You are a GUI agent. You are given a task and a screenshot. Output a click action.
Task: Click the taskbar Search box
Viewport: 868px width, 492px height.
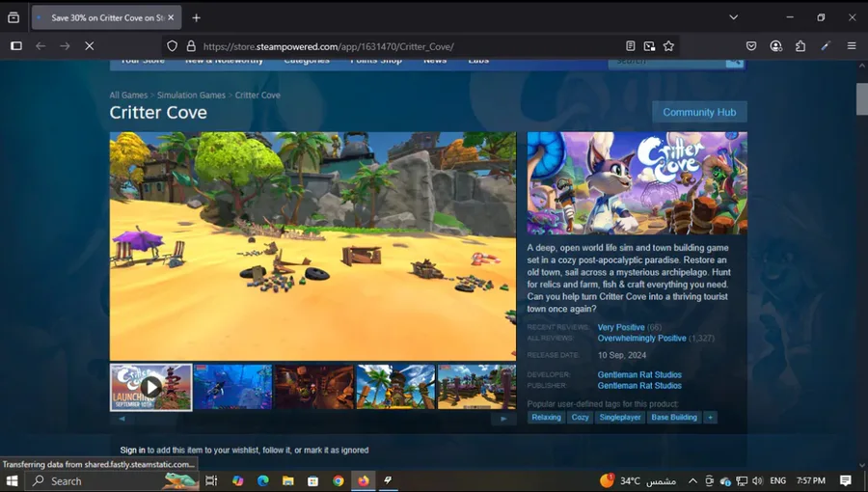[x=111, y=481]
